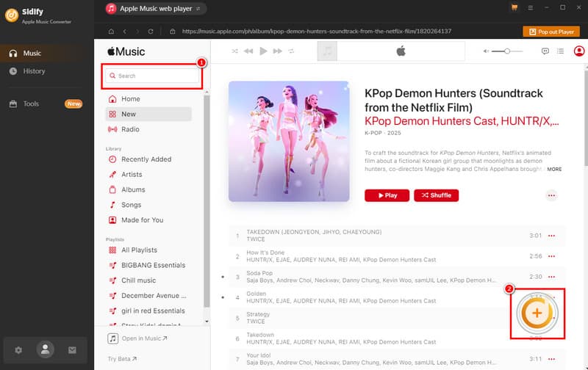Click the main page vertical scrollbar

coord(586,117)
